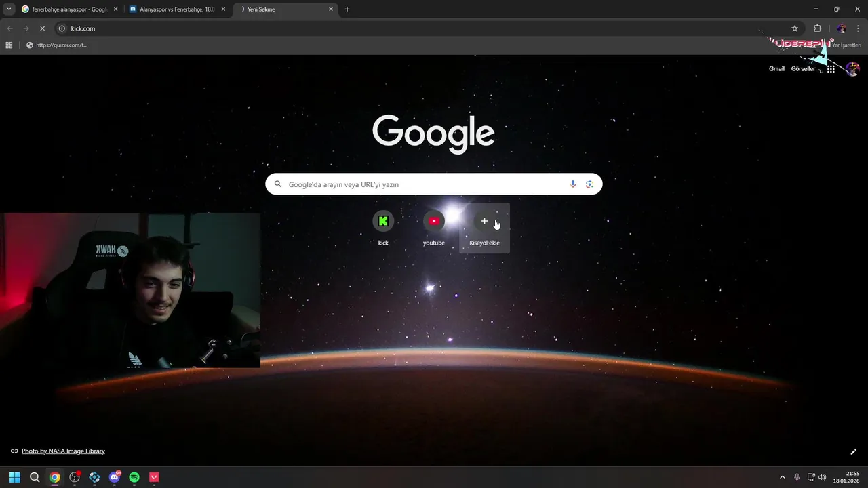Screen dimensions: 868x488
Task: Open Spotify from the taskbar
Action: 134,477
